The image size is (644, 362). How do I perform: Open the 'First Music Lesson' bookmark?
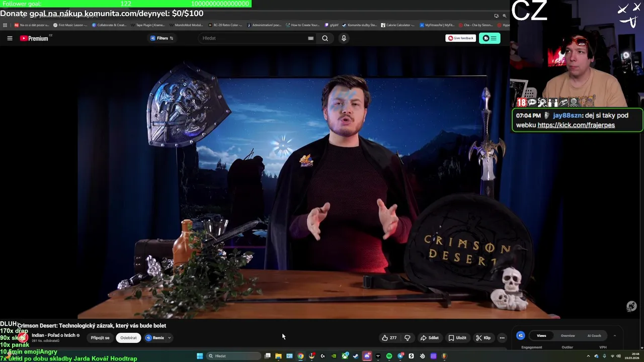(x=70, y=25)
